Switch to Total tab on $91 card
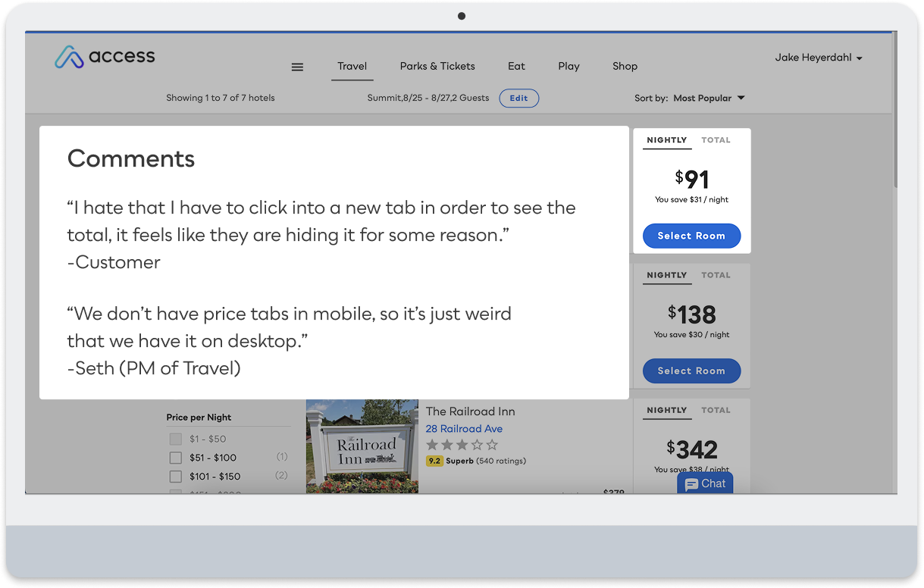The image size is (924, 588). (x=716, y=140)
